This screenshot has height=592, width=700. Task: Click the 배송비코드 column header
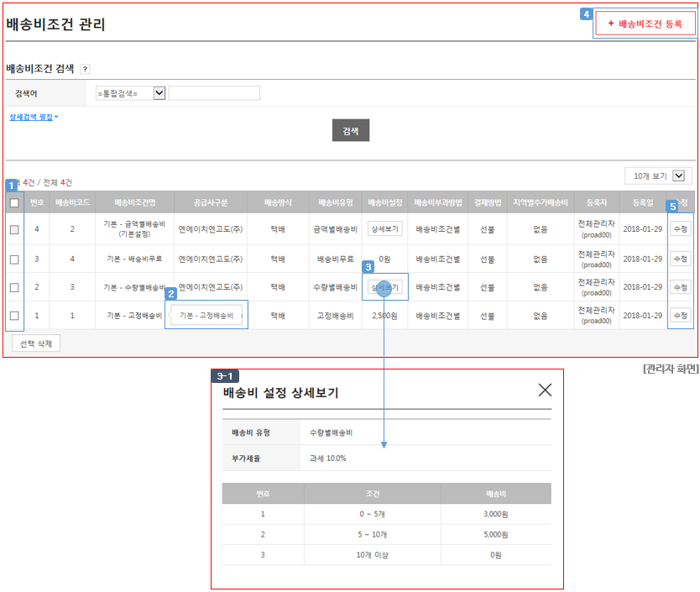click(72, 202)
